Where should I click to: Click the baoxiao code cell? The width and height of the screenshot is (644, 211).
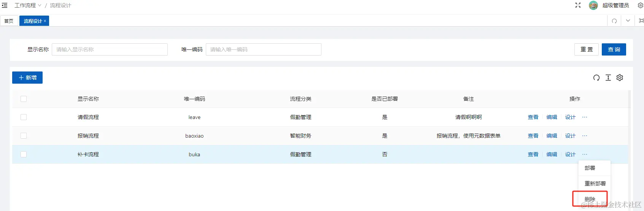tap(194, 136)
